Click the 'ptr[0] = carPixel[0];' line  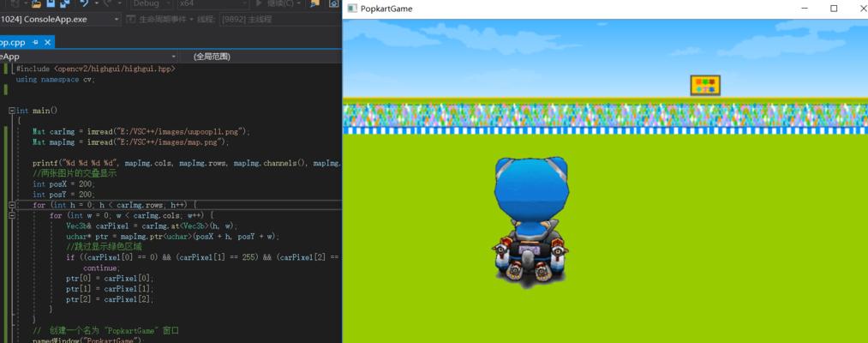click(110, 278)
